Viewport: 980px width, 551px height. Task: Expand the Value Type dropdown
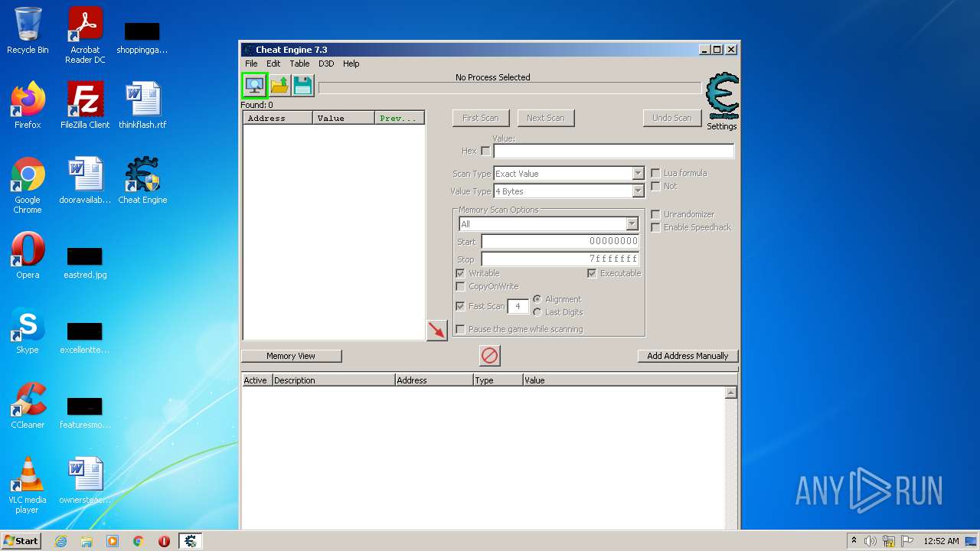coord(638,191)
